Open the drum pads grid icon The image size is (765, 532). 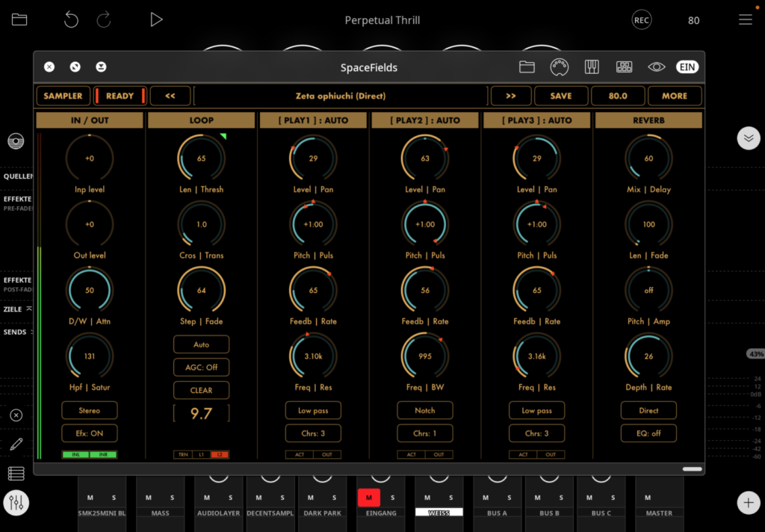point(624,67)
